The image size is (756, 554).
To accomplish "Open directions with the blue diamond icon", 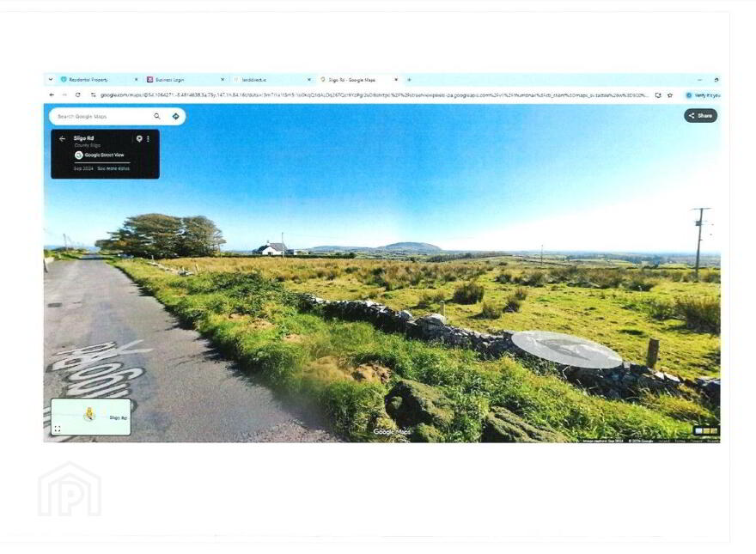I will [175, 116].
